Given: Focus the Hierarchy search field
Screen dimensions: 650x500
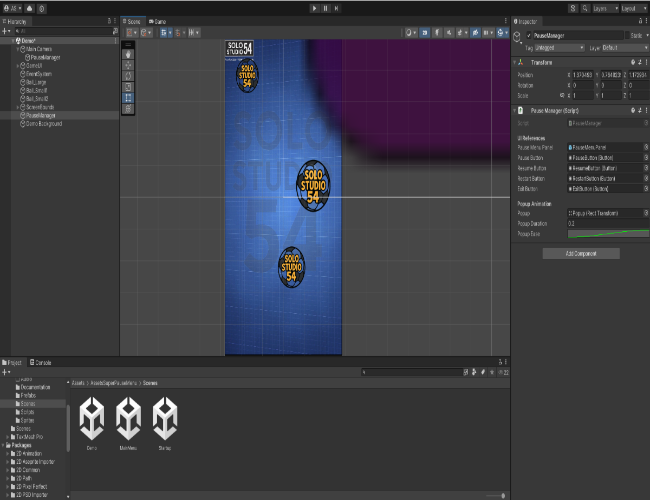Looking at the screenshot, I should [x=62, y=31].
